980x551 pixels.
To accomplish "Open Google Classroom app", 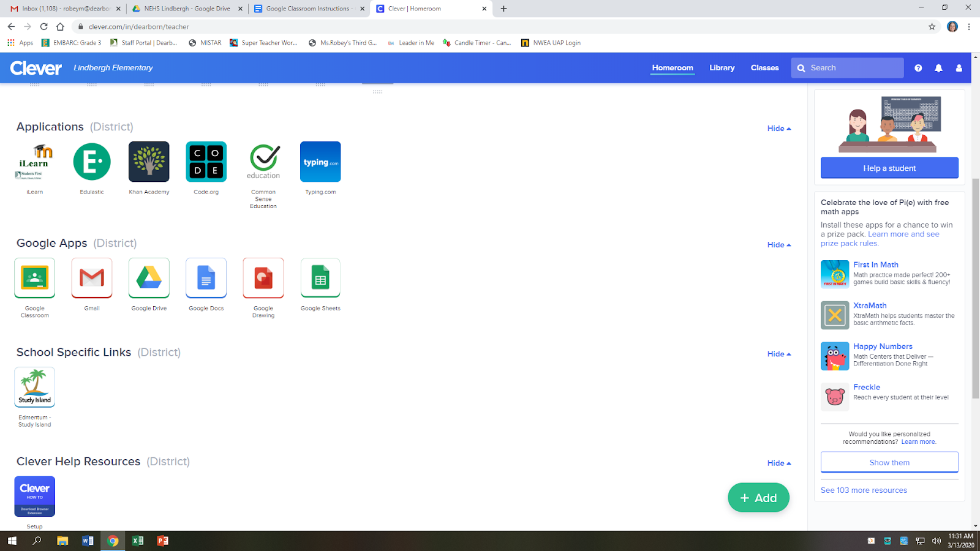I will pos(34,278).
